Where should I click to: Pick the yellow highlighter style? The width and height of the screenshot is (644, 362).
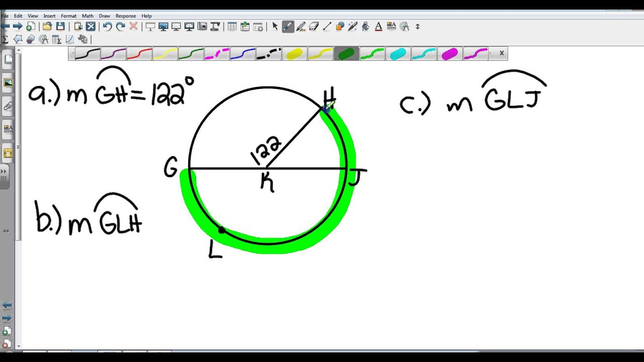coord(294,54)
